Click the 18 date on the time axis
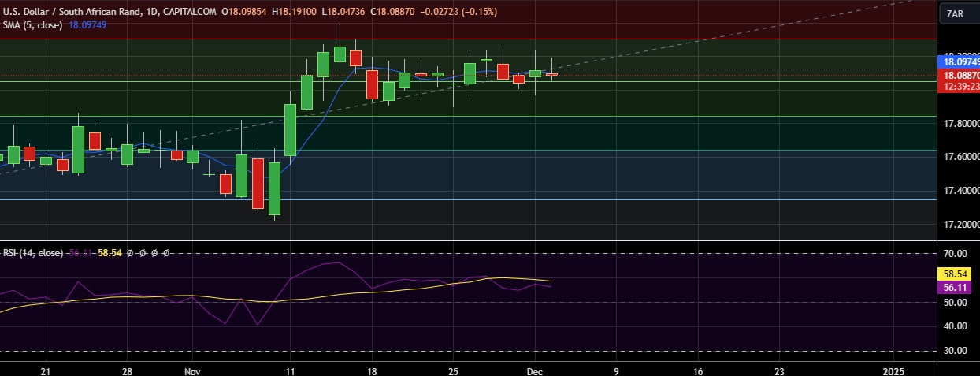This screenshot has height=376, width=980. pos(372,370)
